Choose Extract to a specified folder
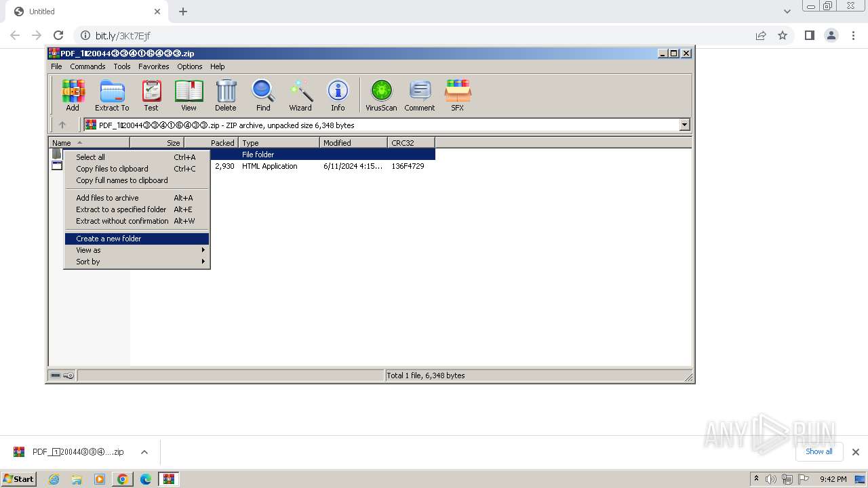 (x=137, y=209)
